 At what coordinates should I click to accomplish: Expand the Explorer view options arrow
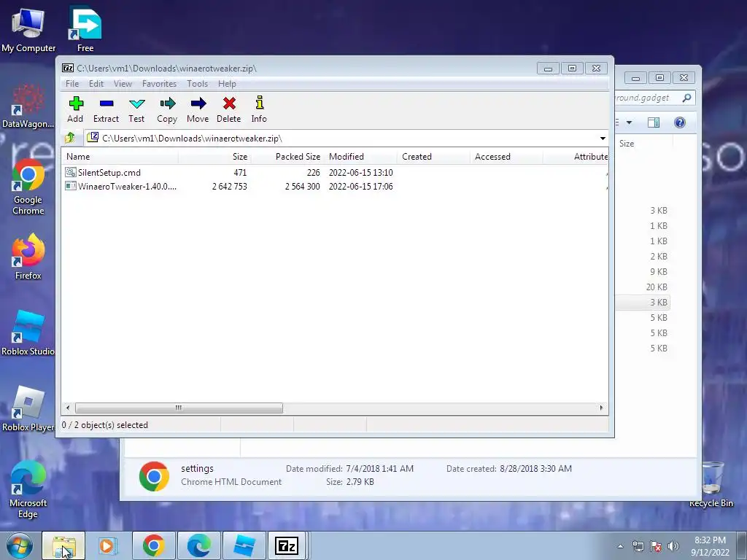click(629, 122)
